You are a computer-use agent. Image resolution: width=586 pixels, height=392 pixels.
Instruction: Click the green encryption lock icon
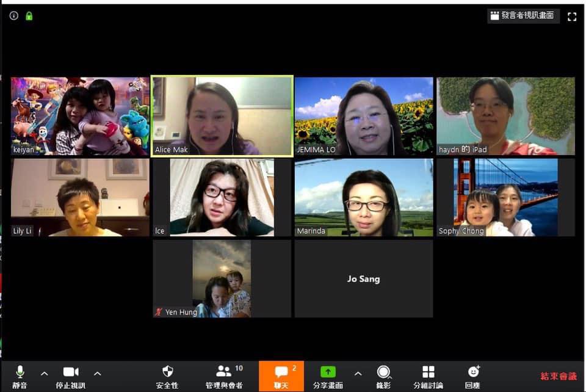(29, 16)
